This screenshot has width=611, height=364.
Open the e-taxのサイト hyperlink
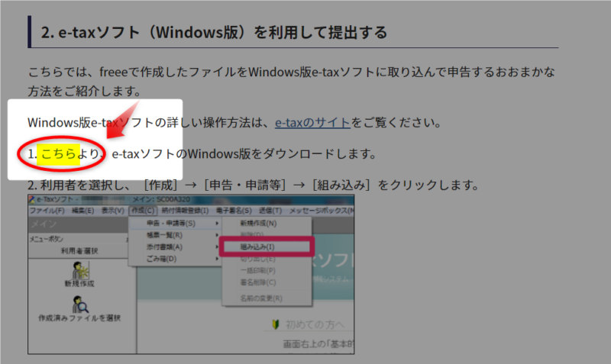pos(312,123)
